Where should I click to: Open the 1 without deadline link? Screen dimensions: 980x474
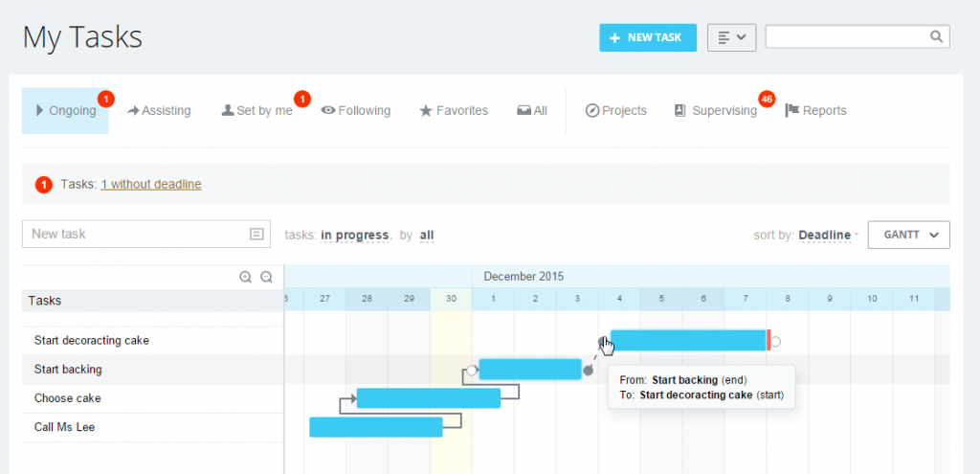click(151, 184)
